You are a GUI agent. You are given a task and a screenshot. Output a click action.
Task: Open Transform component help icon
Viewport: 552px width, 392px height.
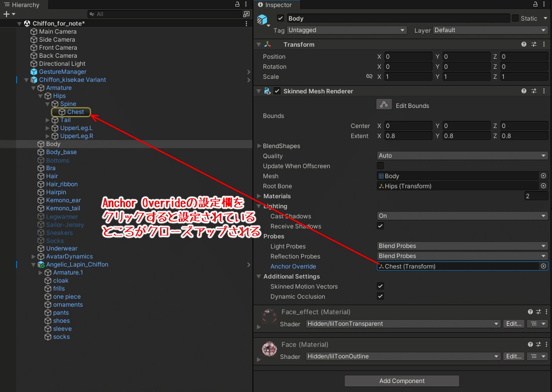(524, 44)
